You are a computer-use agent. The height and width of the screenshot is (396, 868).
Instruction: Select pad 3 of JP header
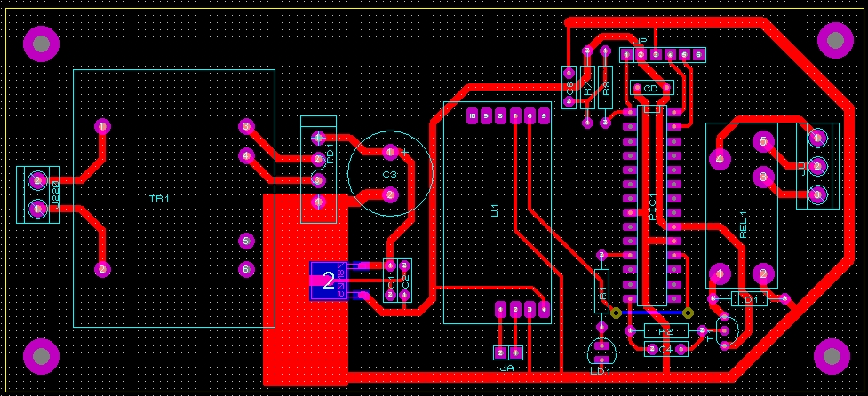(655, 55)
